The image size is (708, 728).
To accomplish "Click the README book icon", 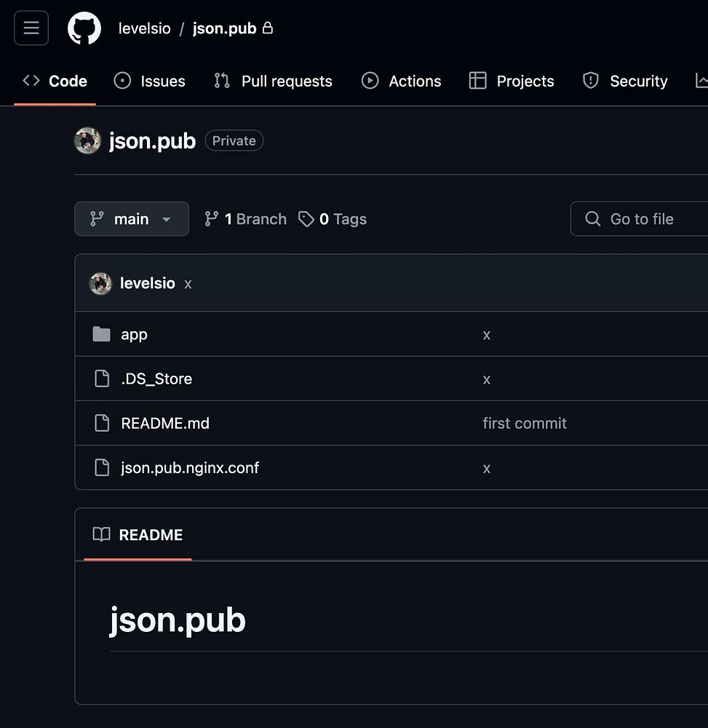I will [101, 534].
